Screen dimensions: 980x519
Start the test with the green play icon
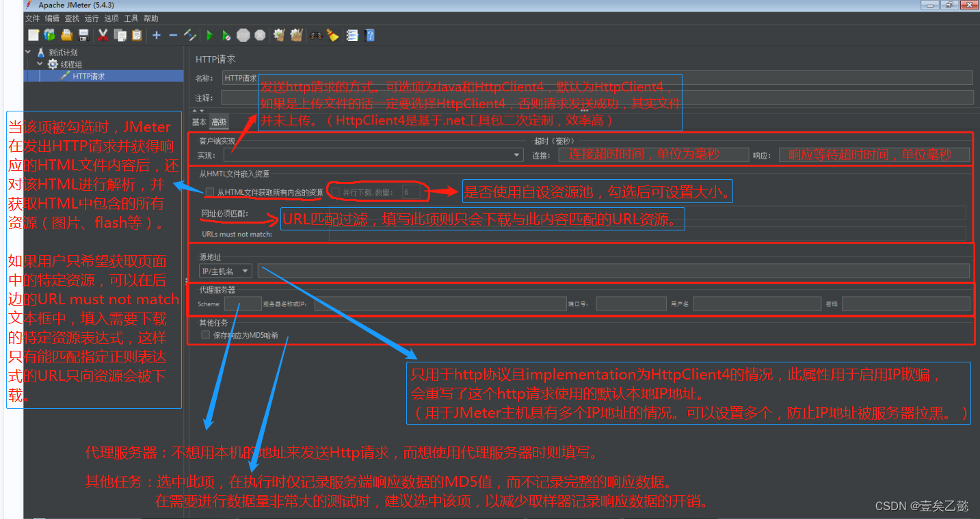209,35
